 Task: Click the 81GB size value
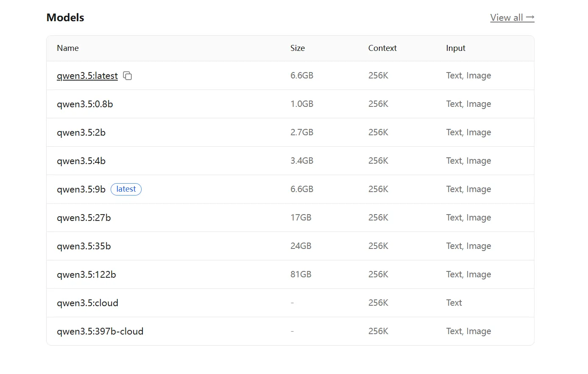(301, 275)
